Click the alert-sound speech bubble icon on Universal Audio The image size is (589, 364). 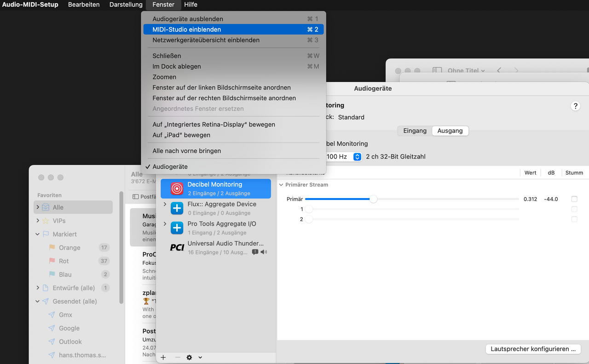pos(255,252)
